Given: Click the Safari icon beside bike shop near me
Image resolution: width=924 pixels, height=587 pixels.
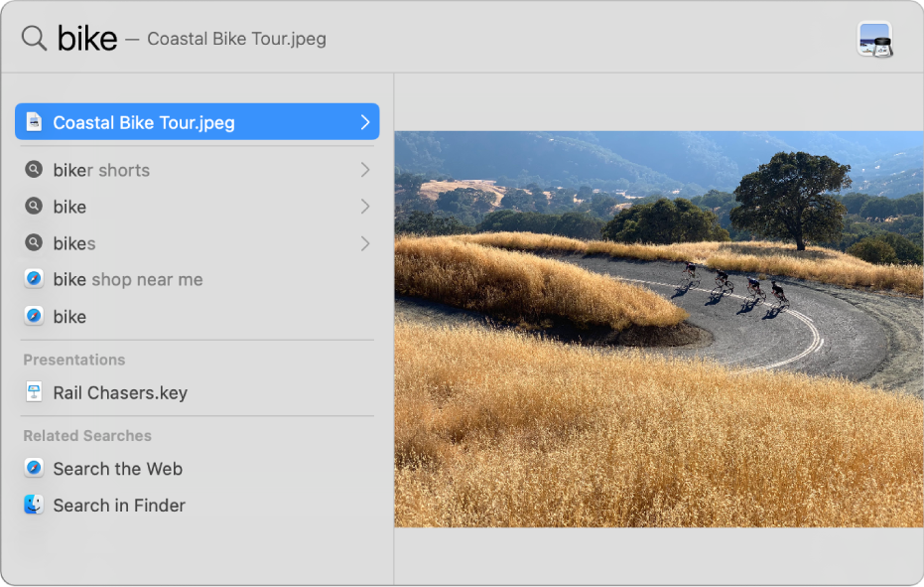Looking at the screenshot, I should click(34, 279).
